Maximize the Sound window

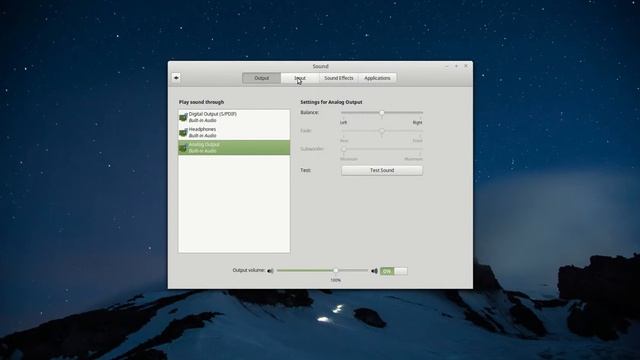click(456, 66)
